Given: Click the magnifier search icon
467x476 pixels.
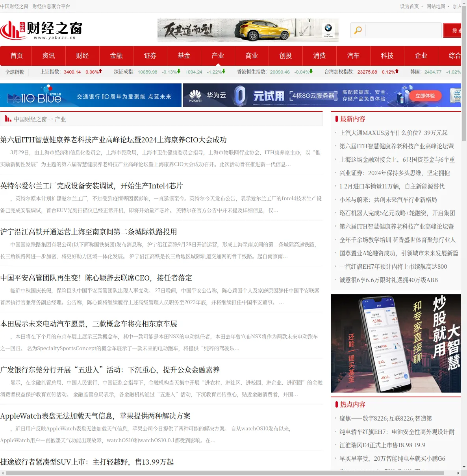Looking at the screenshot, I should click(358, 30).
